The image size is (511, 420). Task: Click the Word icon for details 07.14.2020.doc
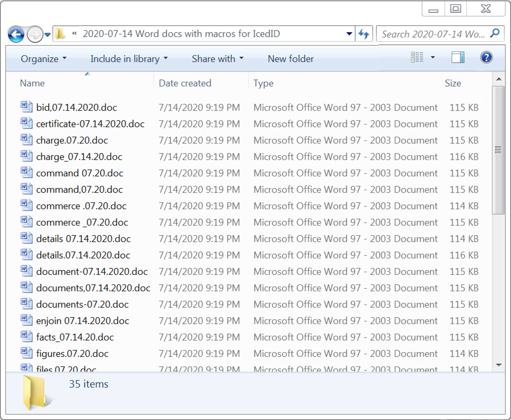tap(27, 238)
